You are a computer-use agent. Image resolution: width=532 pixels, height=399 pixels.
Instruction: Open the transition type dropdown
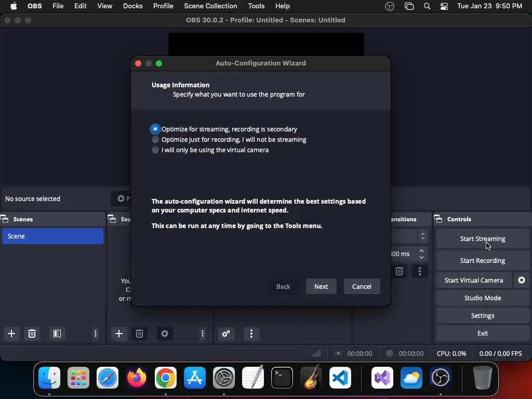coord(409,236)
